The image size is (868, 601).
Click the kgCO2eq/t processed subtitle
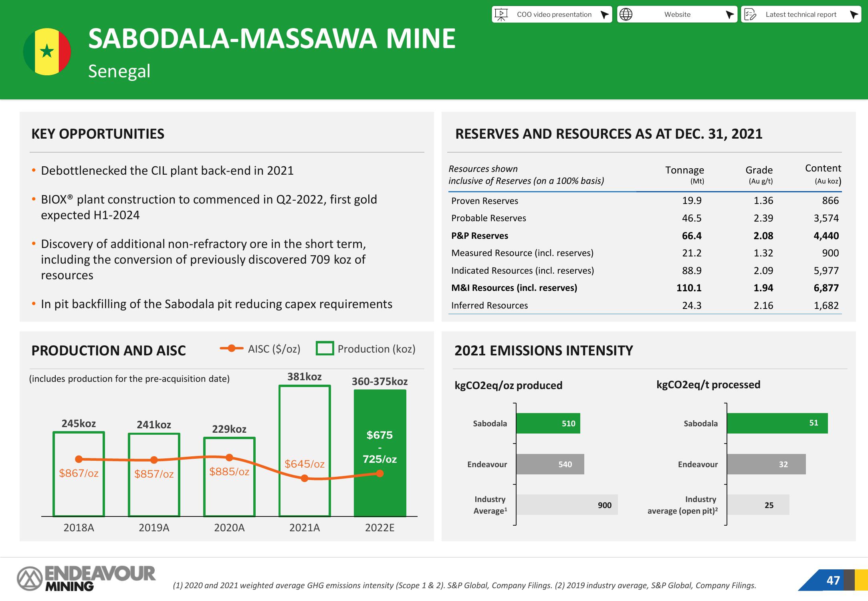(x=708, y=385)
